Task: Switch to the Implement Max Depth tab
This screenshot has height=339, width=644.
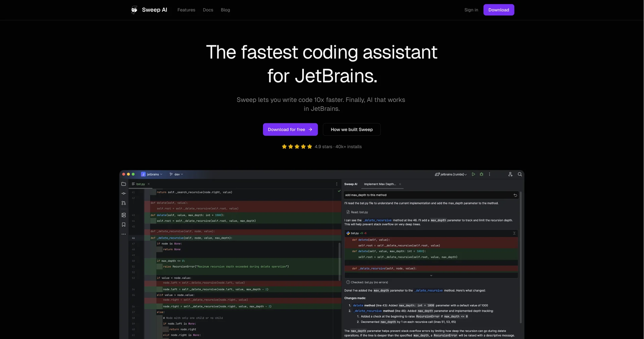Action: point(380,184)
